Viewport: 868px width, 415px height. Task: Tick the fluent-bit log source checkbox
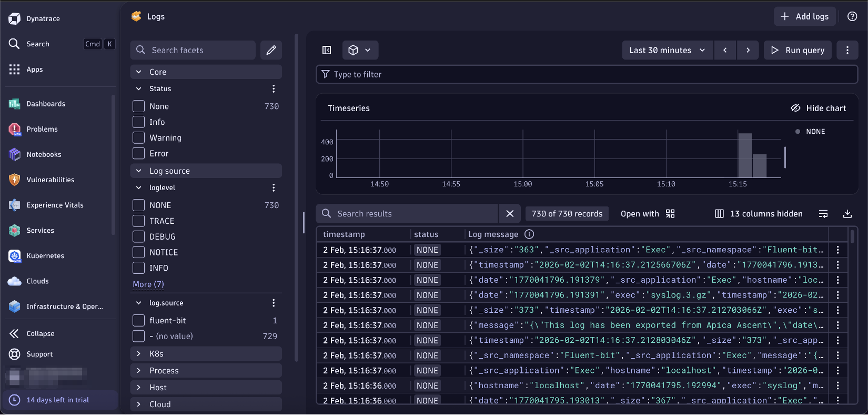tap(138, 321)
